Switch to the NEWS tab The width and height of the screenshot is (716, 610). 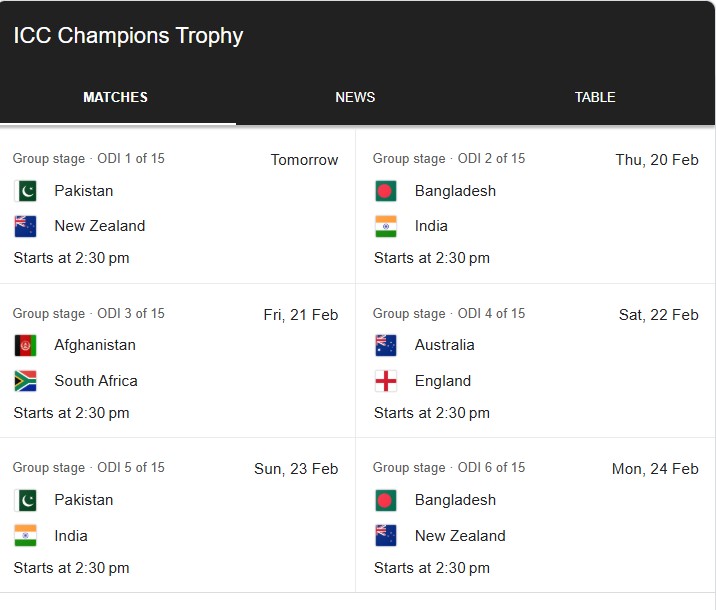(x=355, y=97)
